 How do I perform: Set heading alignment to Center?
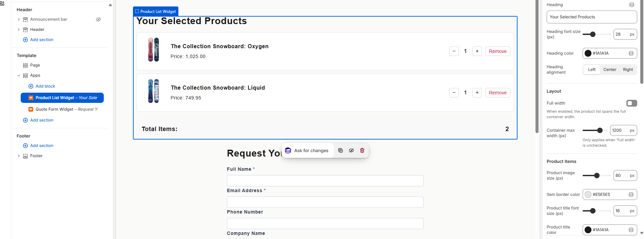point(610,70)
